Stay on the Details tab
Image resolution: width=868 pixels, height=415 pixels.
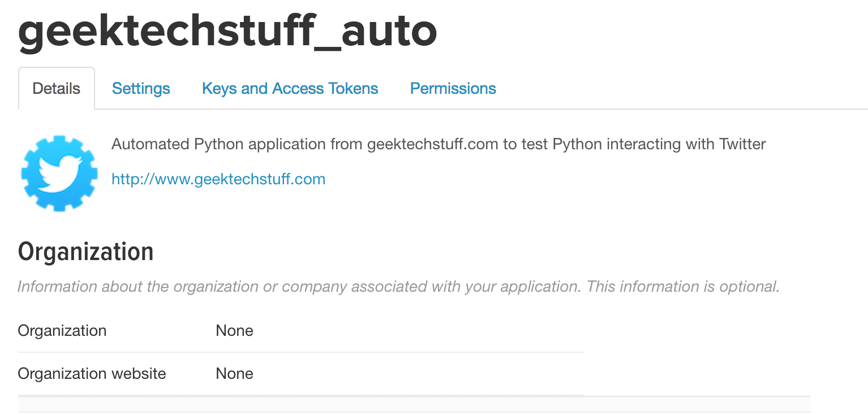coord(56,88)
